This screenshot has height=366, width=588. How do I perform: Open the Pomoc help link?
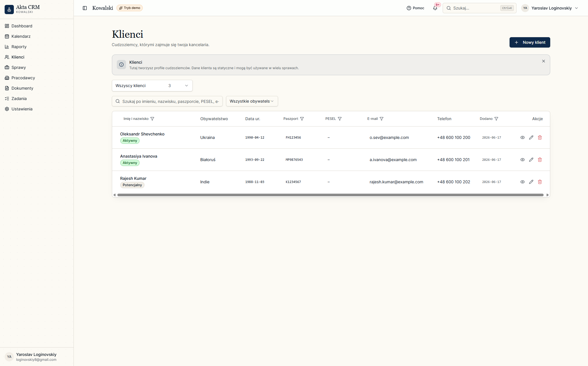(x=415, y=8)
